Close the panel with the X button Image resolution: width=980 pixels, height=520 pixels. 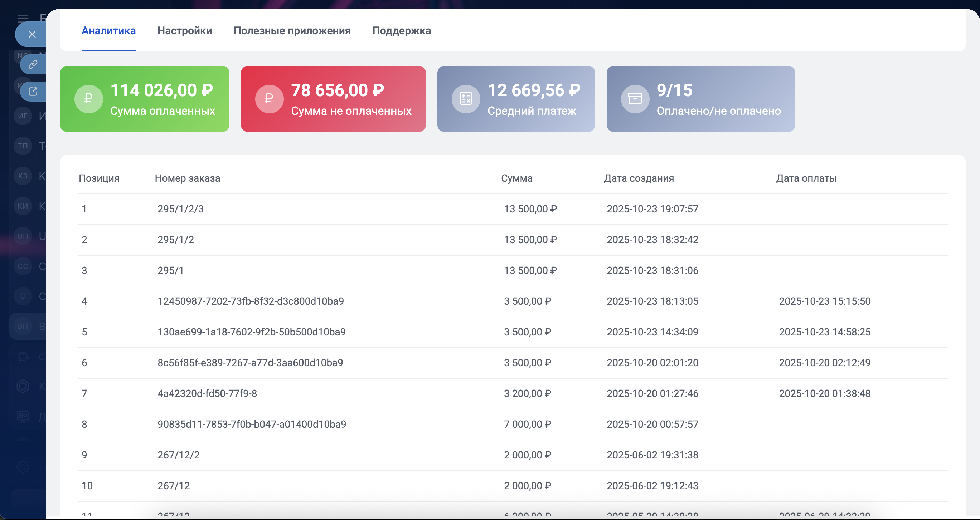(32, 34)
